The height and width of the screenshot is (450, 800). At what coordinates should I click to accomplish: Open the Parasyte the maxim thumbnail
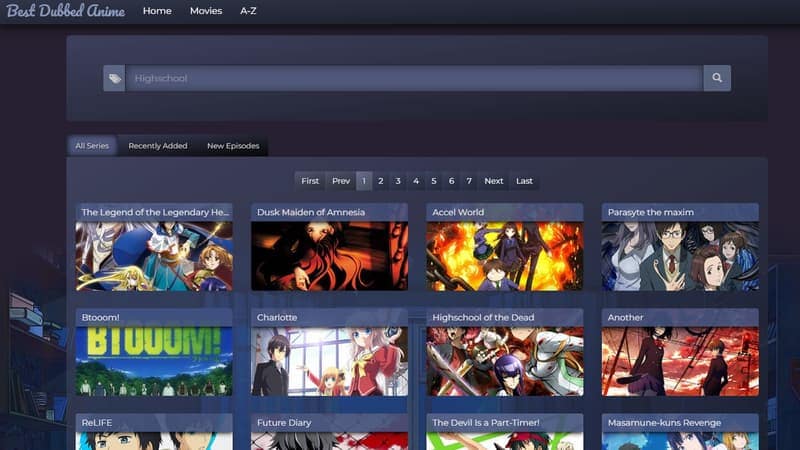(x=680, y=256)
